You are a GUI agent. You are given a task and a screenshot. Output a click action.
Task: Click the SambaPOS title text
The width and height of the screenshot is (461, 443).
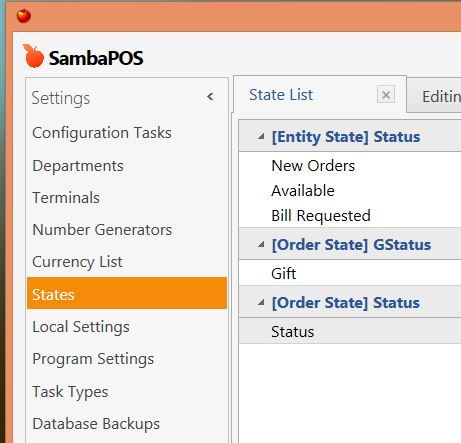coord(96,58)
